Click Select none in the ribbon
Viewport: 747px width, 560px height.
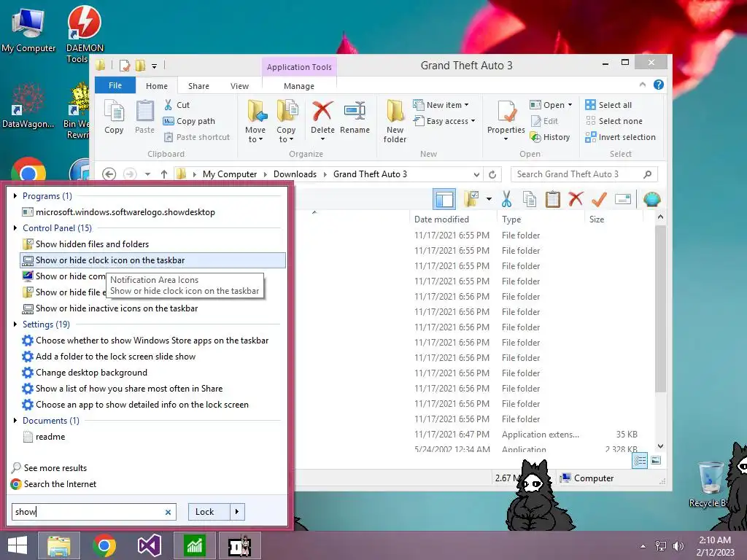tap(614, 121)
